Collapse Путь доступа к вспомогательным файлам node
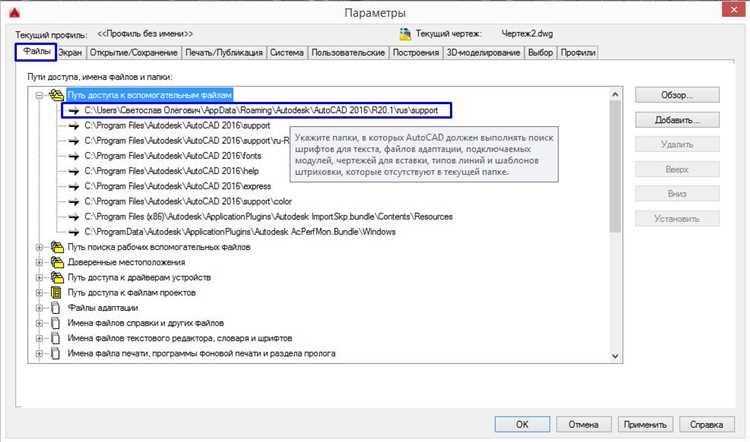The height and width of the screenshot is (442, 750). pos(39,95)
